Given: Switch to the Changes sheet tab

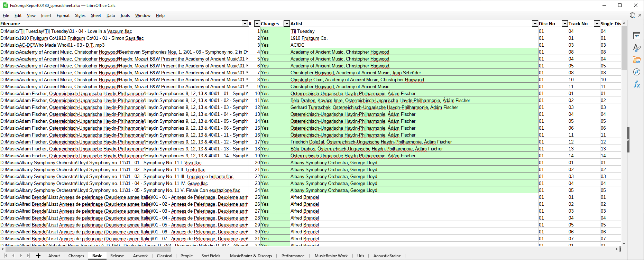Looking at the screenshot, I should (76, 256).
